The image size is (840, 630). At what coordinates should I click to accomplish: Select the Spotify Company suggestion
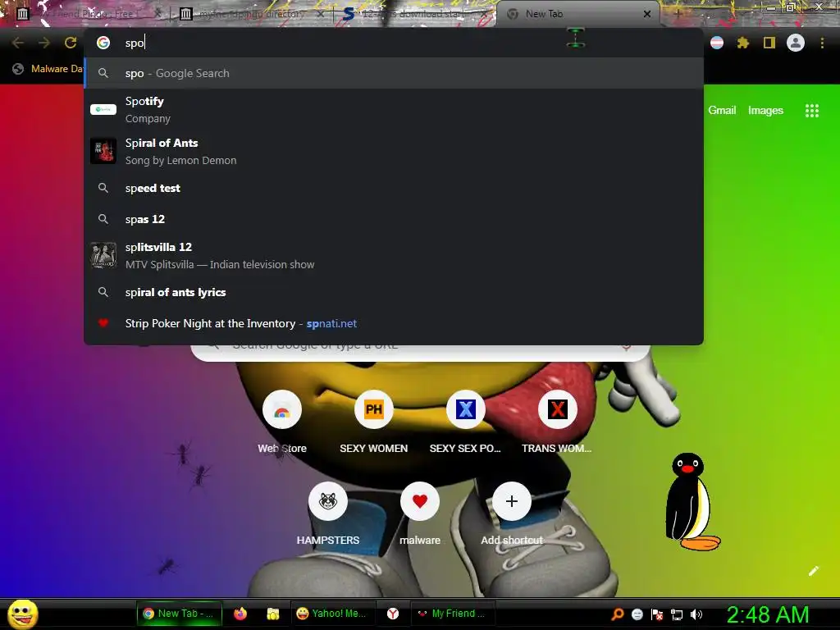pos(394,109)
